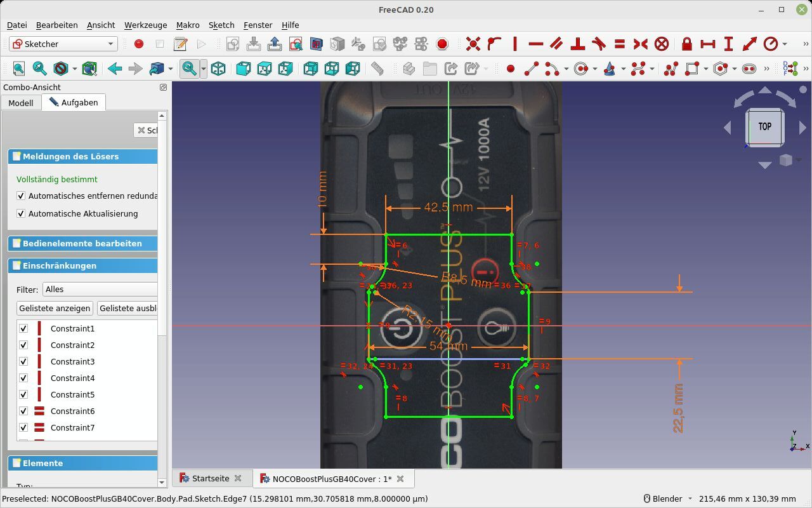Apply the Symmetric constraint tool
Screen dimensions: 812x508
click(x=641, y=44)
